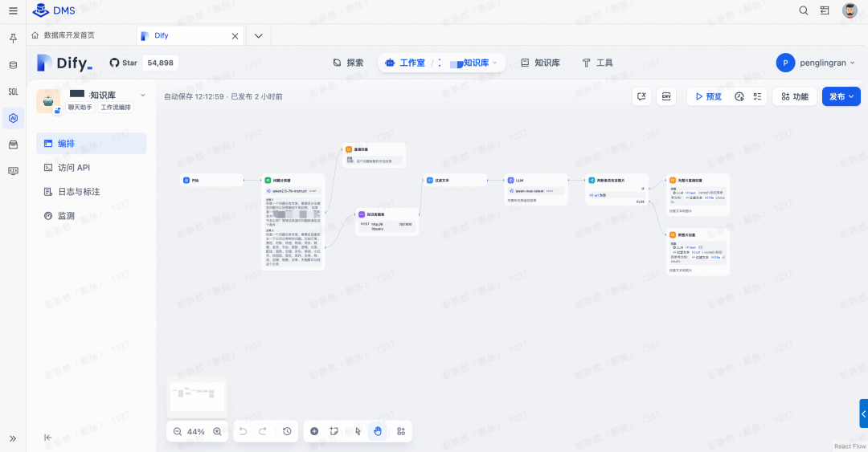Viewport: 868px width, 452px height.
Task: Open the ENV environment variables button
Action: (x=666, y=96)
